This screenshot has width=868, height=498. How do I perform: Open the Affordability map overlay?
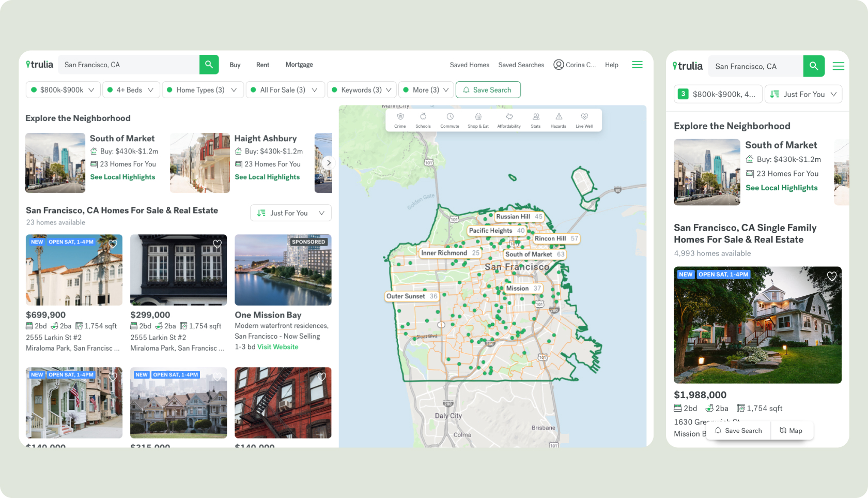(x=509, y=119)
